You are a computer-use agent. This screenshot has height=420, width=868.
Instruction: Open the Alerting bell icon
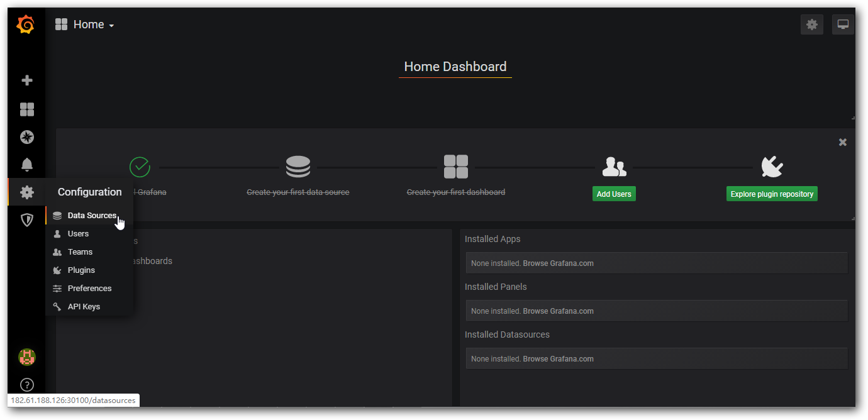pyautogui.click(x=26, y=165)
